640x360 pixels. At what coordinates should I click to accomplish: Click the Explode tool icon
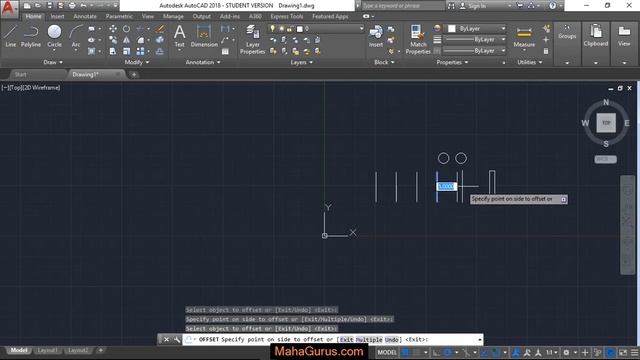click(x=160, y=40)
